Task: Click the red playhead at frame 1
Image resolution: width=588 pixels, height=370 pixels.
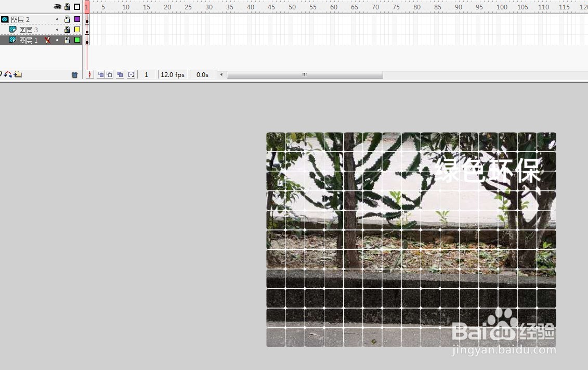Action: click(87, 7)
